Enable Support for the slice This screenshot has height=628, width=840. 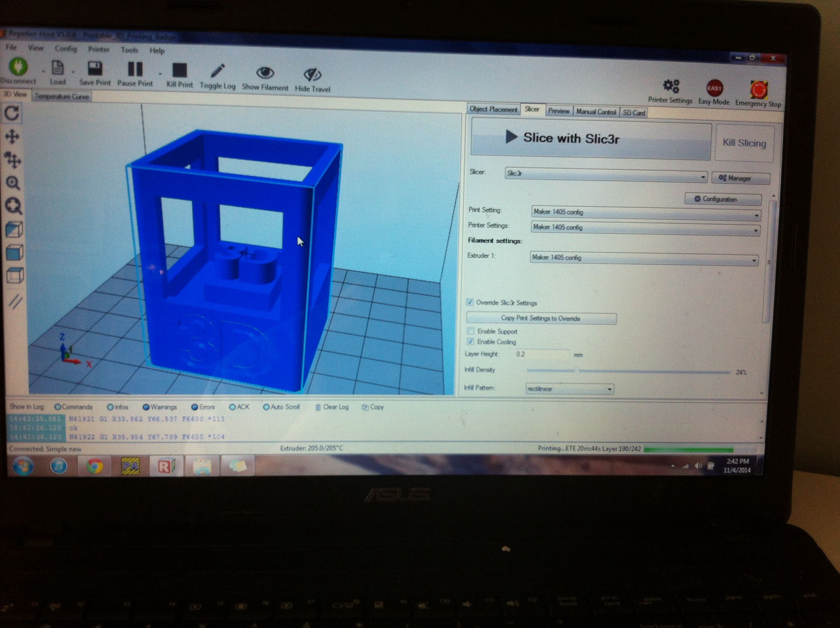tap(470, 331)
